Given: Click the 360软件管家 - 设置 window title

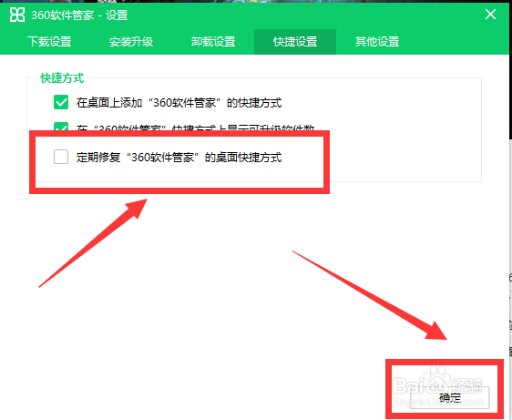Looking at the screenshot, I should [79, 15].
